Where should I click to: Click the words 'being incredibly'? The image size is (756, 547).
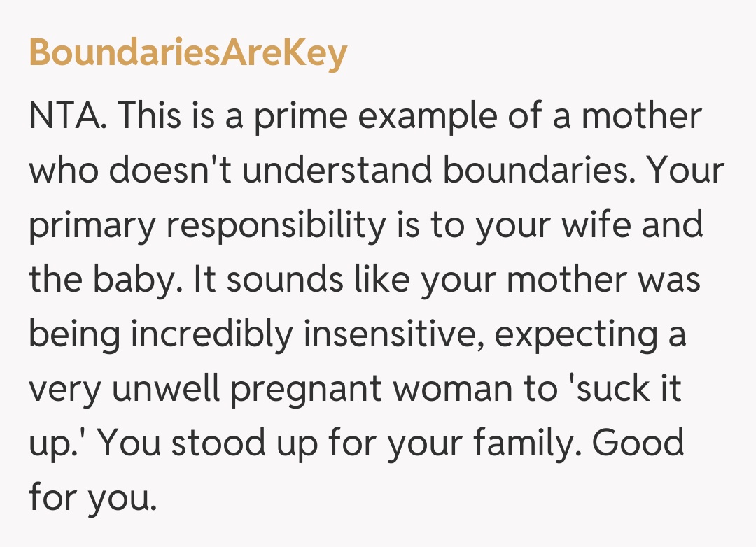click(x=160, y=335)
